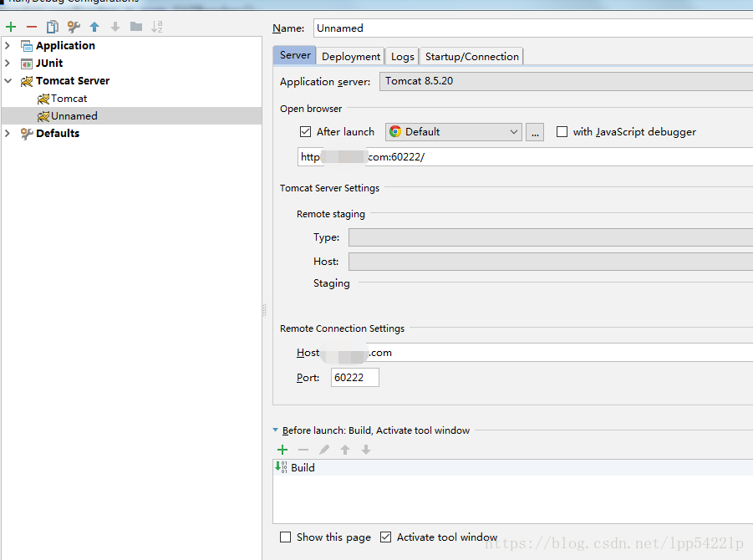Add a before-launch task with plus icon
Screen dimensions: 753x560
pos(282,450)
